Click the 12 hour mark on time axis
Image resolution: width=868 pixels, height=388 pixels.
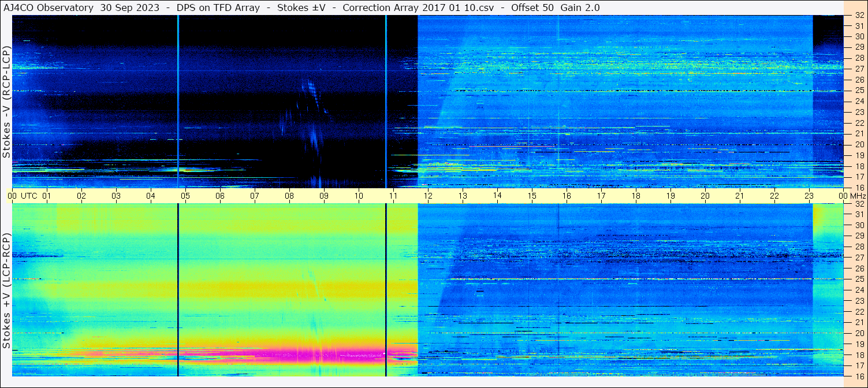428,196
